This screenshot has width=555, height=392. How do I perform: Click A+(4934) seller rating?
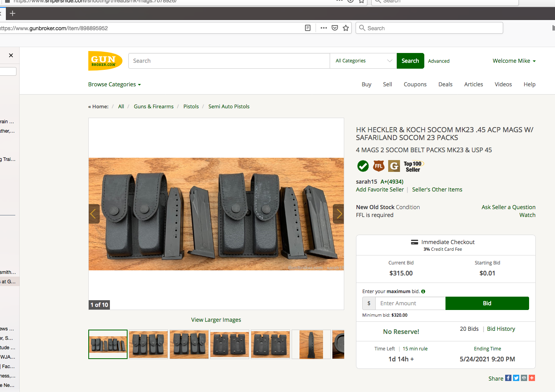click(x=392, y=182)
